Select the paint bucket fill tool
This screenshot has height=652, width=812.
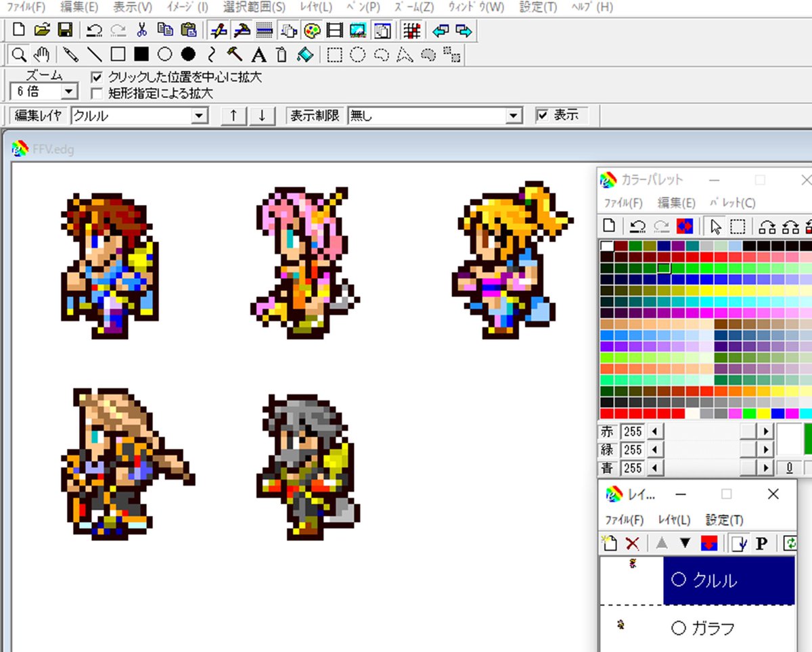305,54
